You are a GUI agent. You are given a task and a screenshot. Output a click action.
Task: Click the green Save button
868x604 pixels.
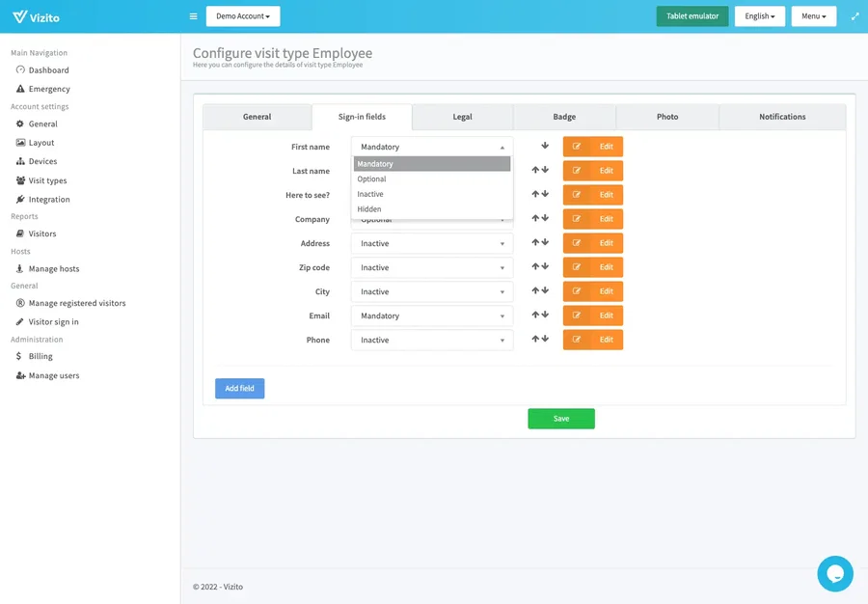(x=560, y=419)
